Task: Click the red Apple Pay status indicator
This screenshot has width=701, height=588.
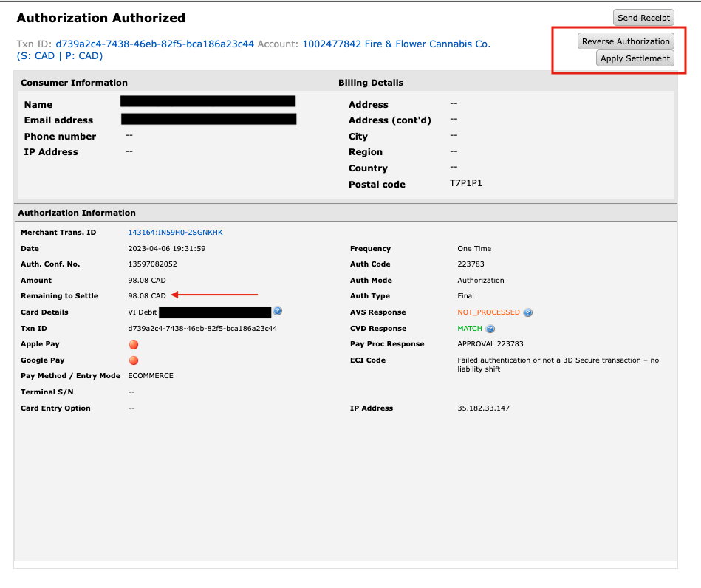Action: 134,344
